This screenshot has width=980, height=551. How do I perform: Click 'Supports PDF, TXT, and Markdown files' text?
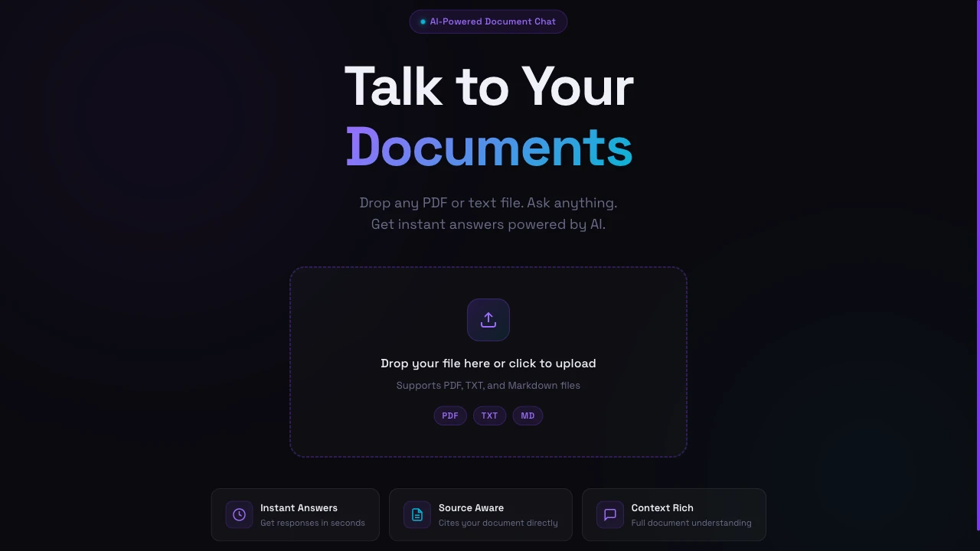[488, 385]
